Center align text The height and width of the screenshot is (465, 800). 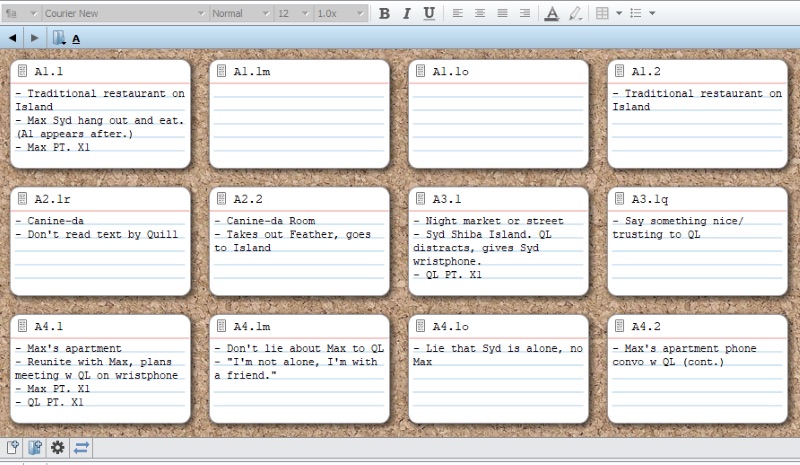tap(479, 13)
